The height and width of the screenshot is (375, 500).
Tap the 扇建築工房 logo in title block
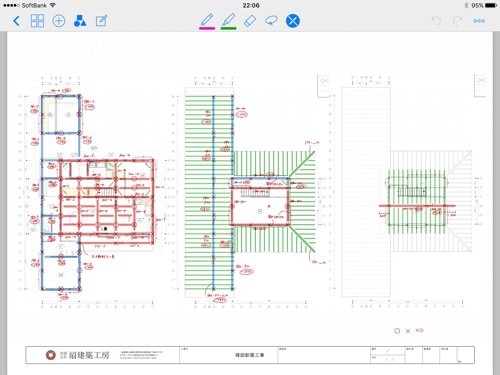click(x=78, y=355)
